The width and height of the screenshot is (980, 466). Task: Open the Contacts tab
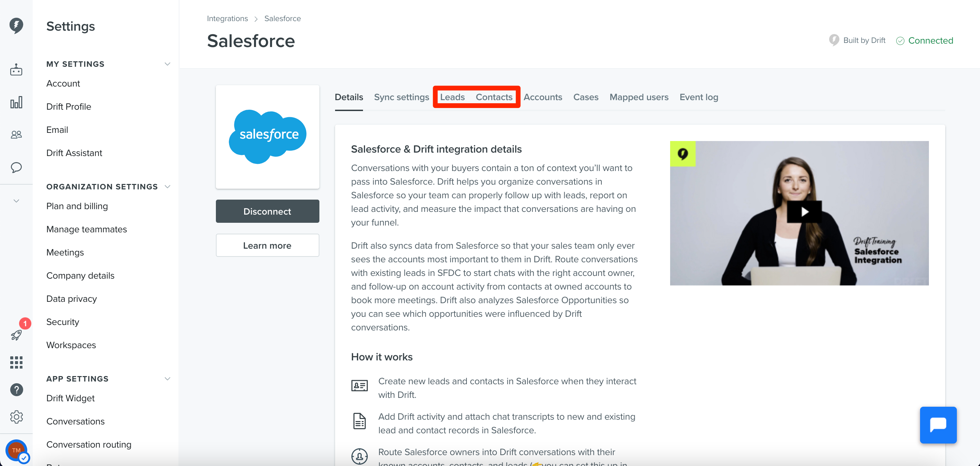point(494,97)
